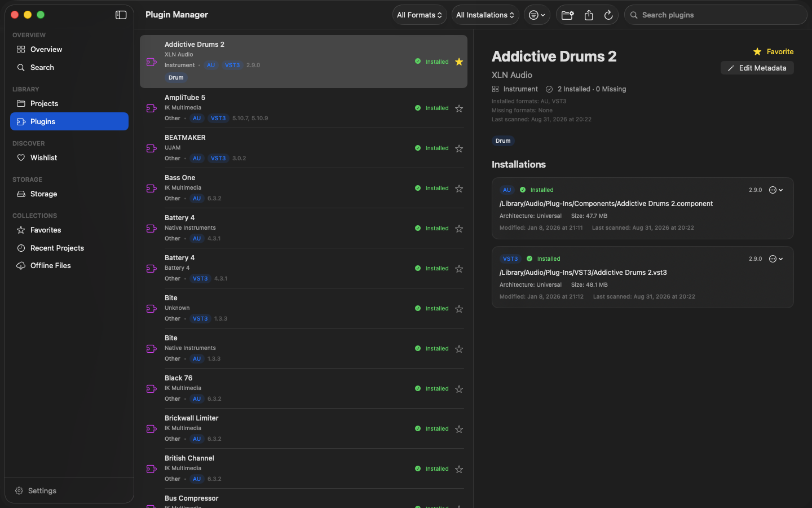
Task: Favorite Bite by Native Instruments
Action: [459, 349]
